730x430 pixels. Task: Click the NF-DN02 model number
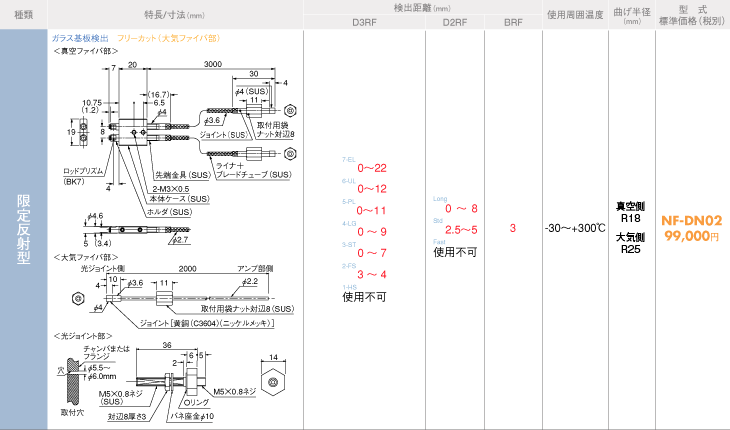point(691,219)
